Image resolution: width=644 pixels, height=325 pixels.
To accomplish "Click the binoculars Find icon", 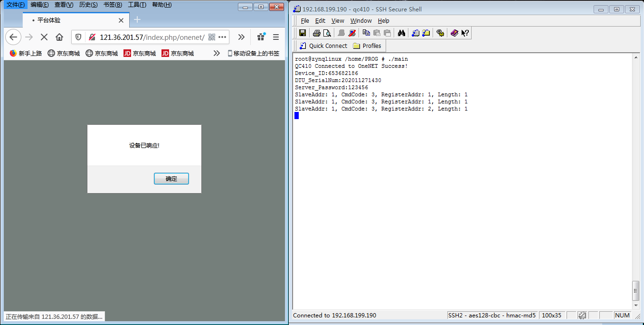I will pyautogui.click(x=401, y=33).
